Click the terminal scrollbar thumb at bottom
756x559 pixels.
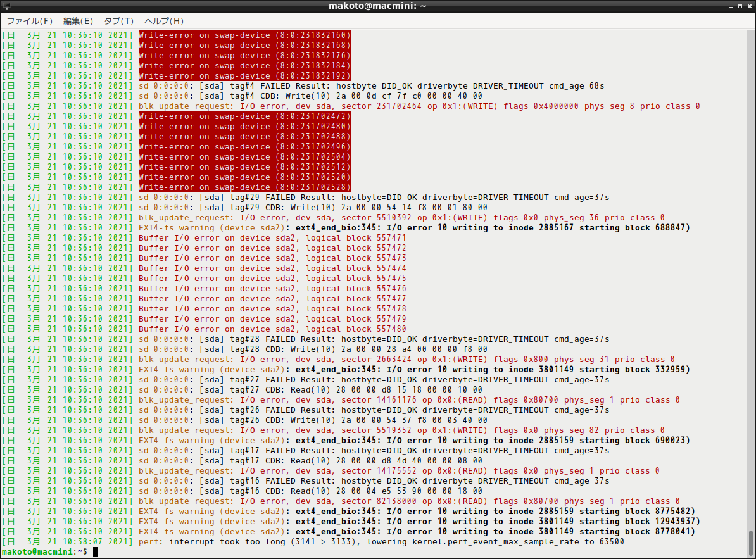tap(750, 542)
